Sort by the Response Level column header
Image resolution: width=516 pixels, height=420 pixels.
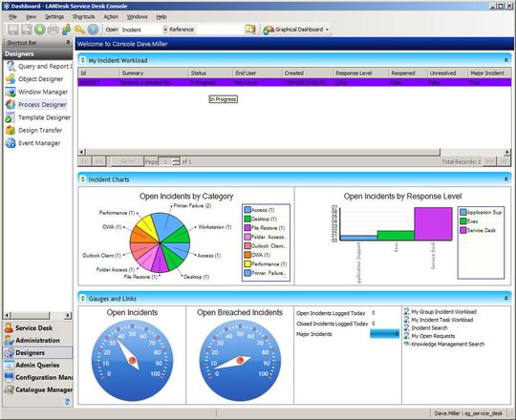click(x=360, y=73)
